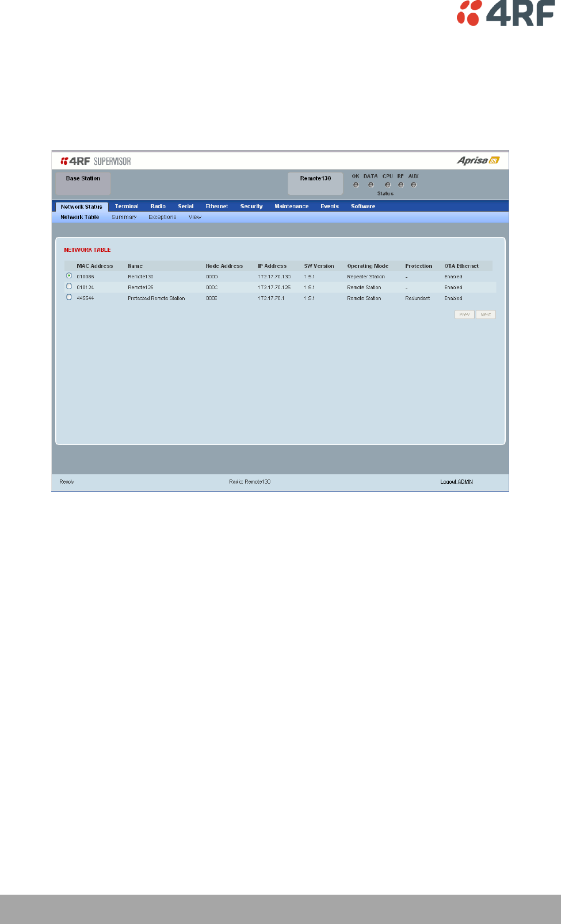
Task: Switch to the Radio tab
Action: (x=158, y=206)
